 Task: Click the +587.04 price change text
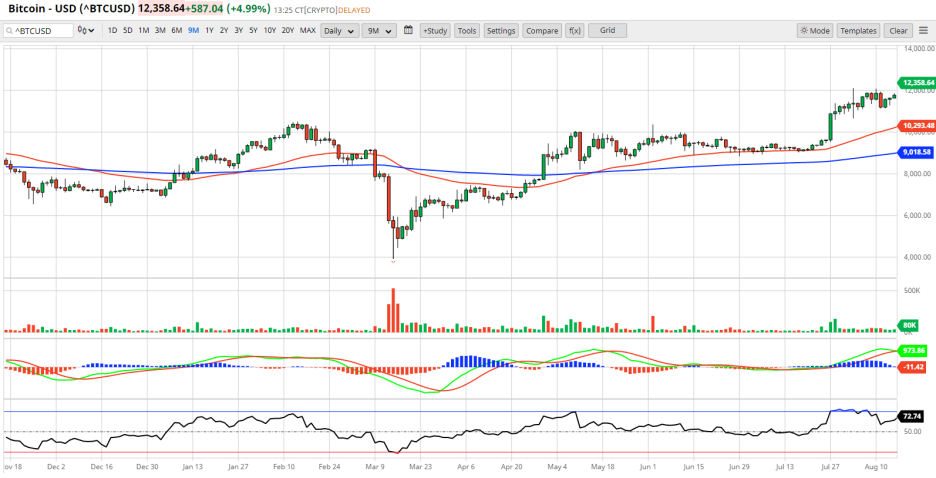point(204,9)
